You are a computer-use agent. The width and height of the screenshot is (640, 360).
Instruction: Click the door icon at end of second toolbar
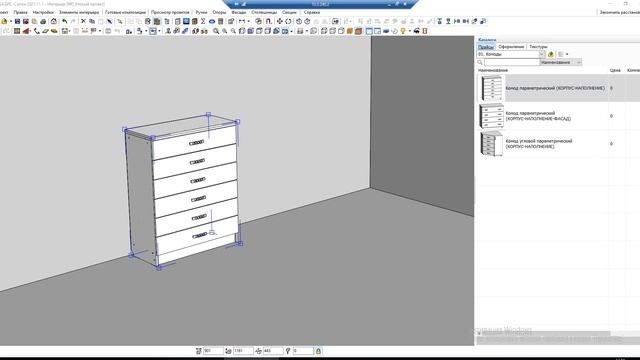425,31
